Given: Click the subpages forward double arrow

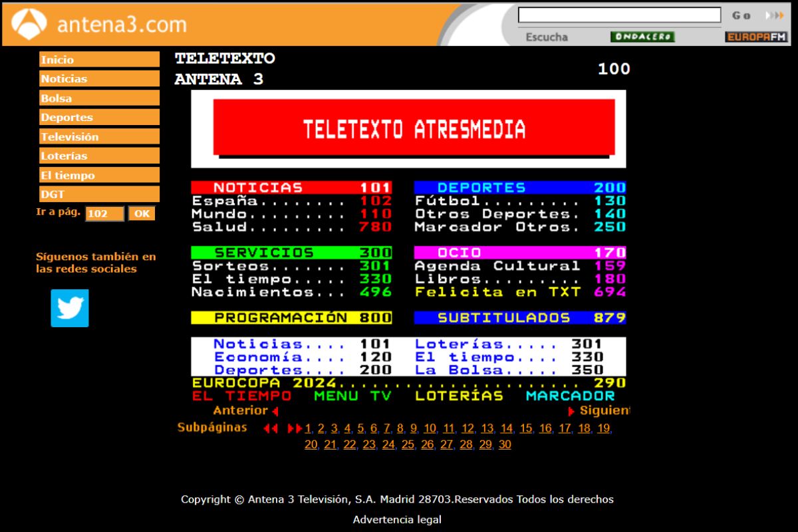Looking at the screenshot, I should 295,429.
